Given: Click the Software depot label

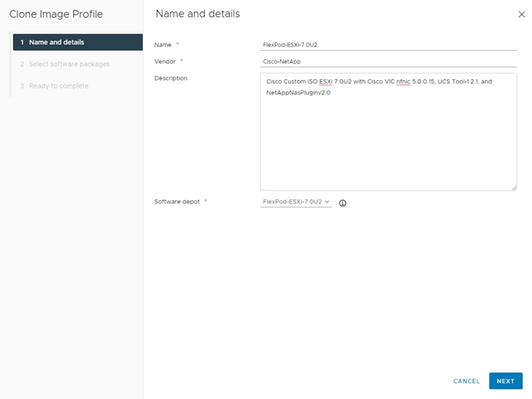Looking at the screenshot, I should (177, 202).
